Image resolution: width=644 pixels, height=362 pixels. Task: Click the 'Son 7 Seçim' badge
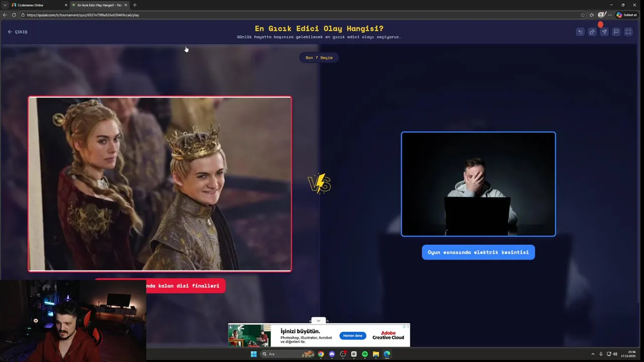click(319, 57)
